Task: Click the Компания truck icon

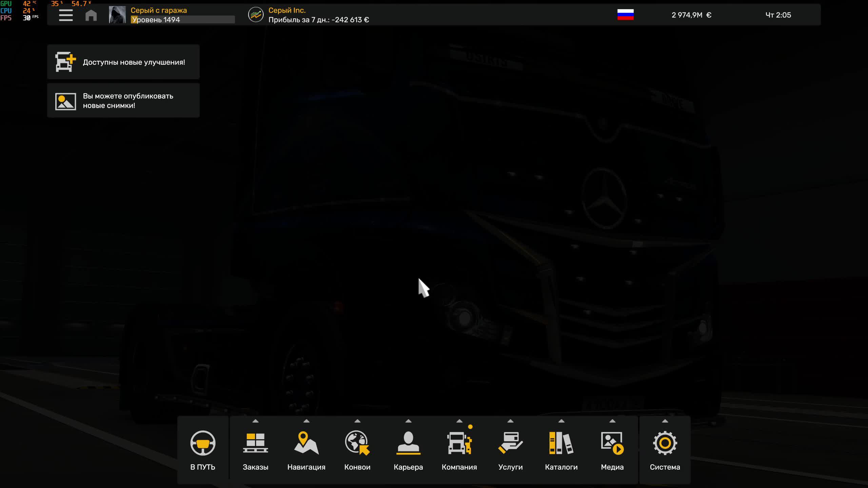Action: [459, 443]
